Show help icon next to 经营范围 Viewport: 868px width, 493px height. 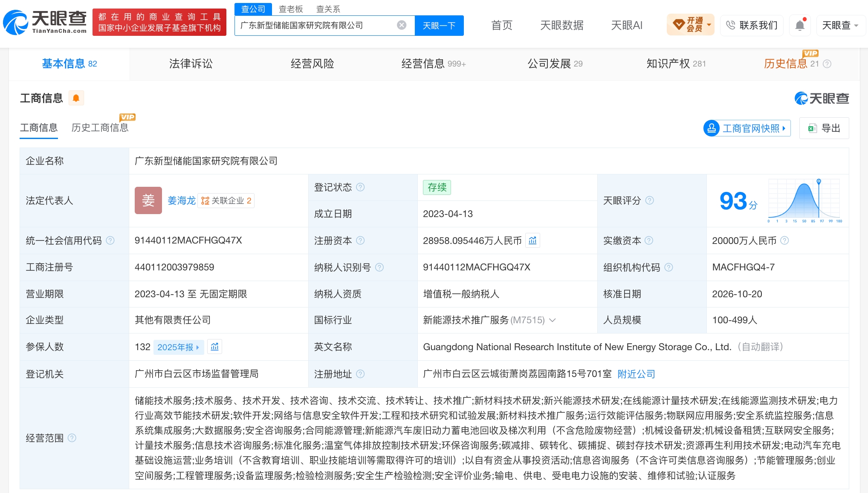(72, 438)
